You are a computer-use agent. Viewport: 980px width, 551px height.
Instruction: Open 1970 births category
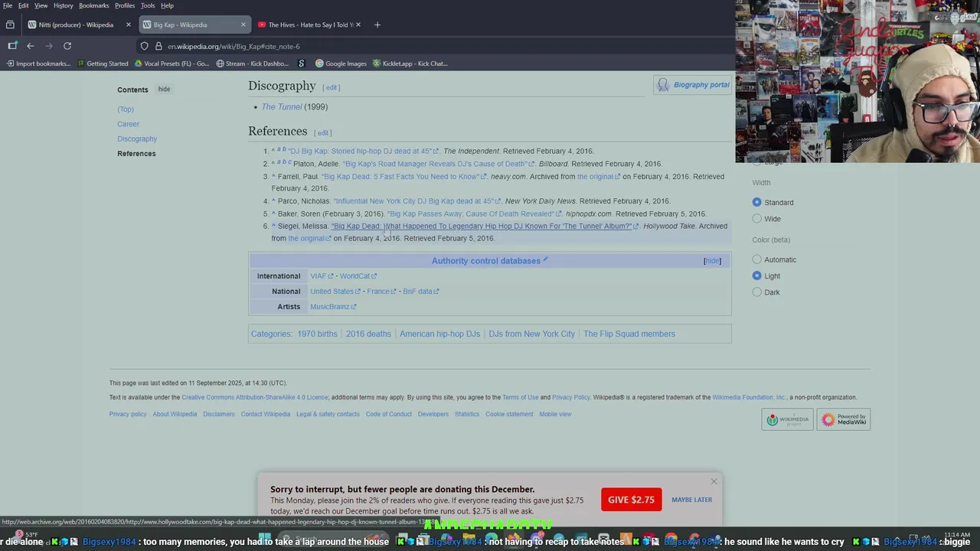tap(317, 334)
